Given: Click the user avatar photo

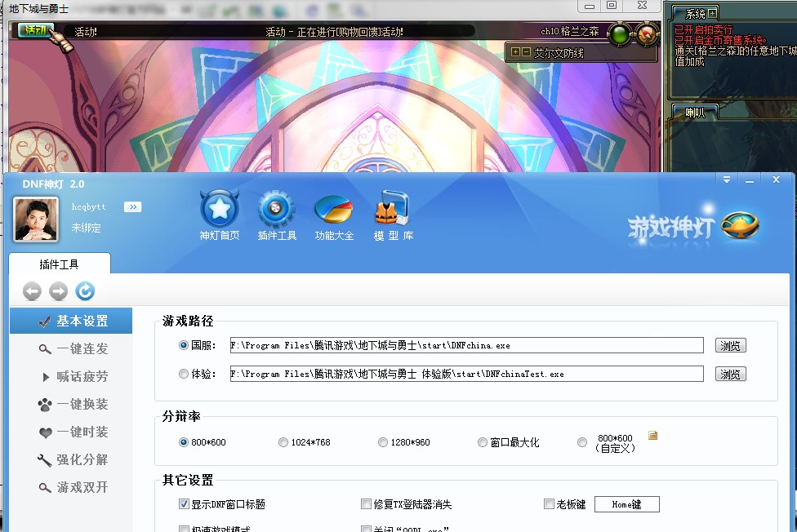Looking at the screenshot, I should pos(36,219).
